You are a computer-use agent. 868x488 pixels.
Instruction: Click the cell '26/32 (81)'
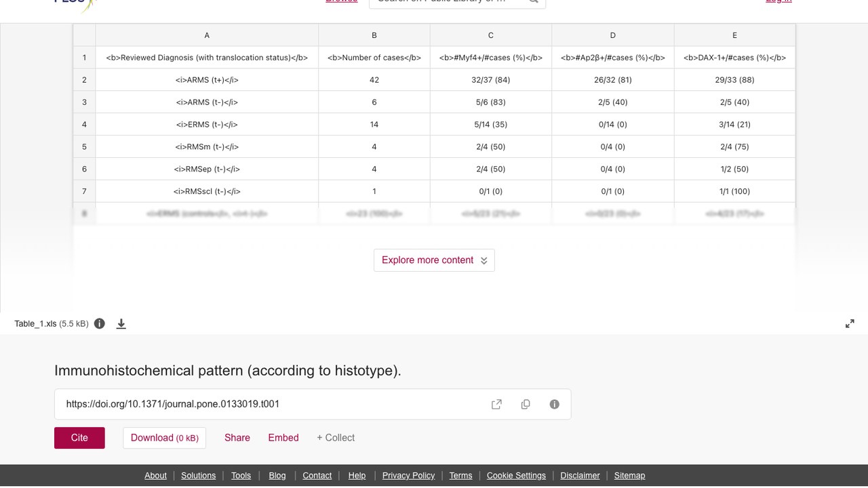[613, 80]
